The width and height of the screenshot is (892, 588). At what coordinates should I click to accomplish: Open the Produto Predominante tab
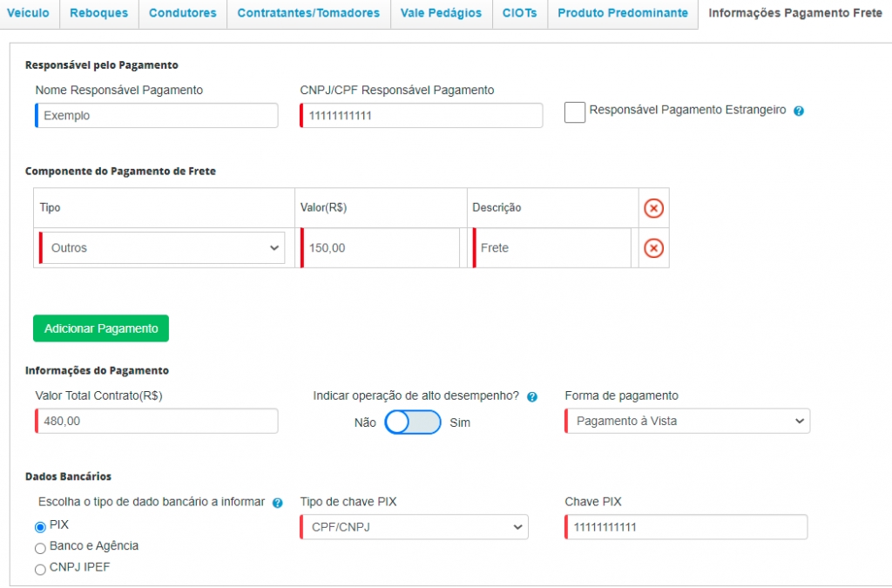622,14
